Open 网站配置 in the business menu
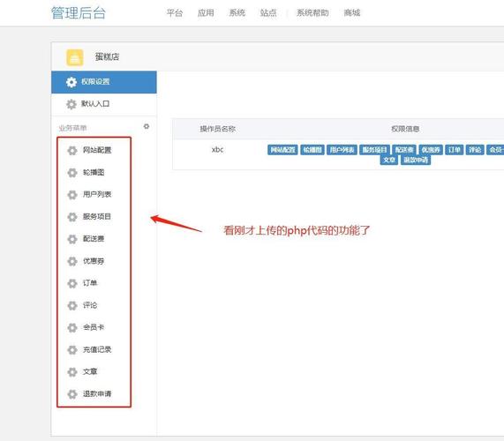The width and height of the screenshot is (504, 441). [97, 150]
